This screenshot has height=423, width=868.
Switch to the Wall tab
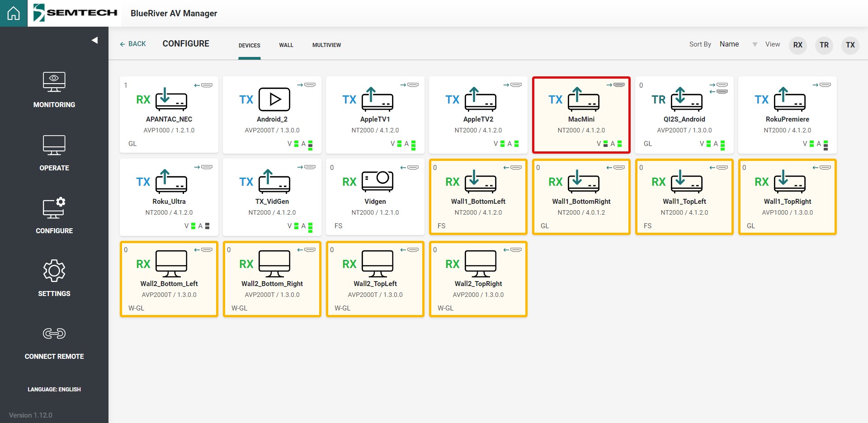click(x=286, y=45)
